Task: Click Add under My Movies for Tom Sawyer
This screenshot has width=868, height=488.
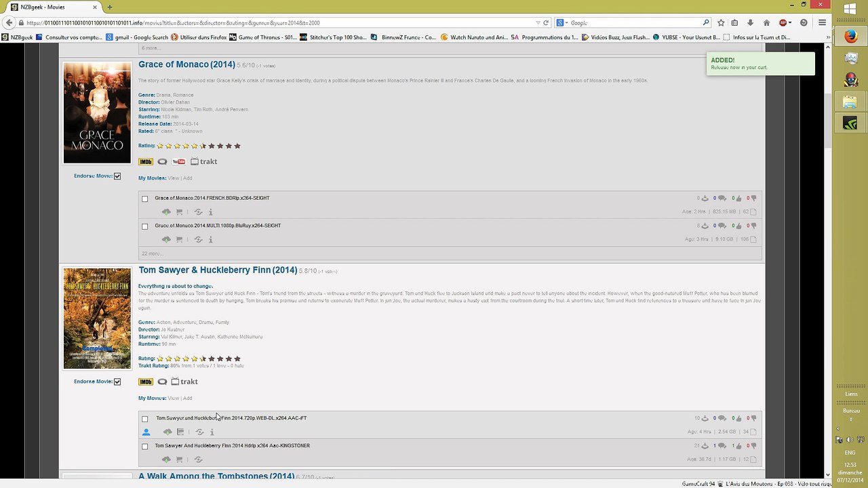Action: click(x=188, y=399)
